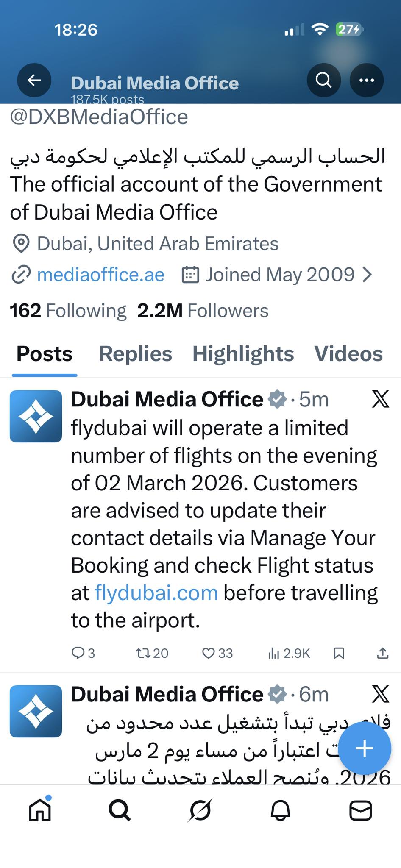The image size is (401, 868).
Task: Tap the back arrow button
Action: (x=34, y=80)
